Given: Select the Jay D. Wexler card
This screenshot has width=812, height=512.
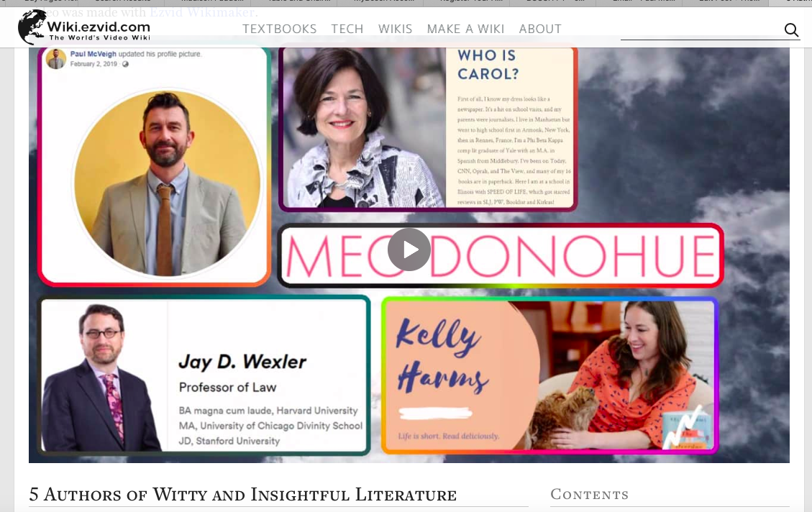Looking at the screenshot, I should 204,375.
